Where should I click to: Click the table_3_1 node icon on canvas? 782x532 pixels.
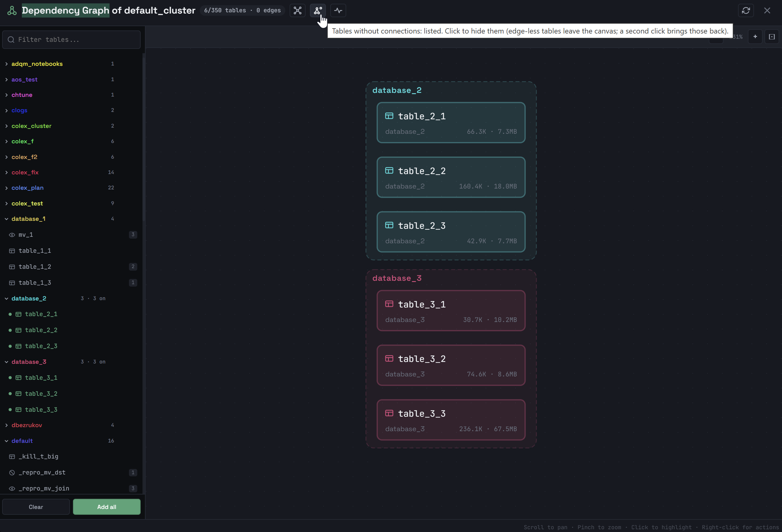point(389,304)
